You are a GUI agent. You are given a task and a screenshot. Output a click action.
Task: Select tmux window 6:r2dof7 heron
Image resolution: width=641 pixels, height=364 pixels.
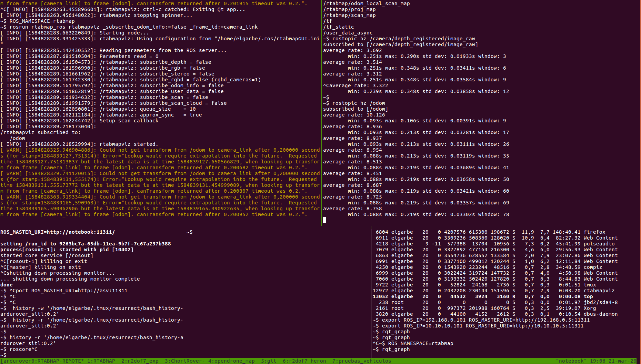tap(304, 361)
